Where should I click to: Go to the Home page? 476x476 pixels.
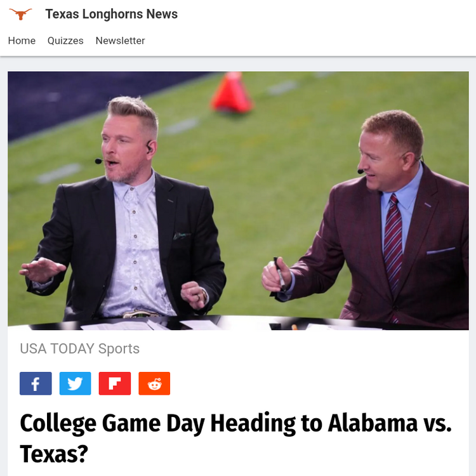[22, 41]
